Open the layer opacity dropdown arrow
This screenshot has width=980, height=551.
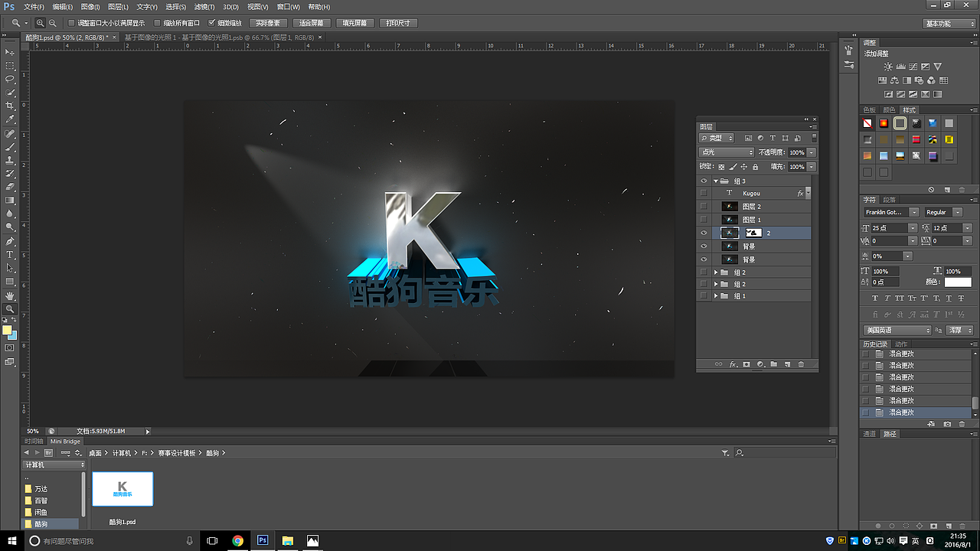click(x=812, y=152)
